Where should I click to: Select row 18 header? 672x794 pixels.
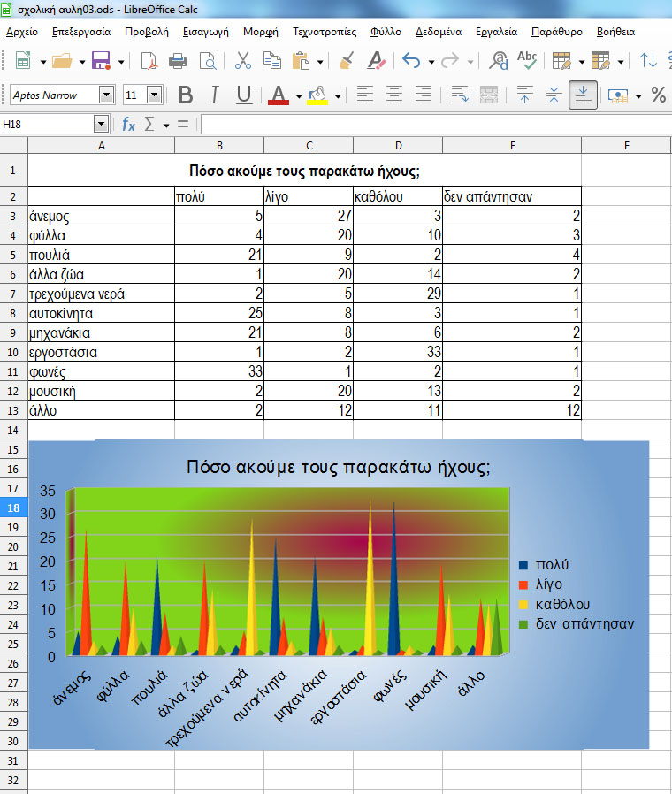14,508
